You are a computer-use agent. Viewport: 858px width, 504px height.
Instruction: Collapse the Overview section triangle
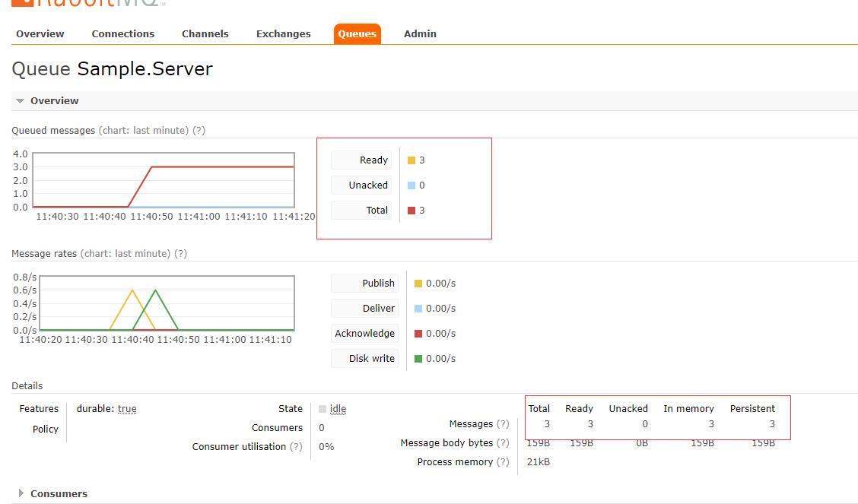[x=21, y=101]
